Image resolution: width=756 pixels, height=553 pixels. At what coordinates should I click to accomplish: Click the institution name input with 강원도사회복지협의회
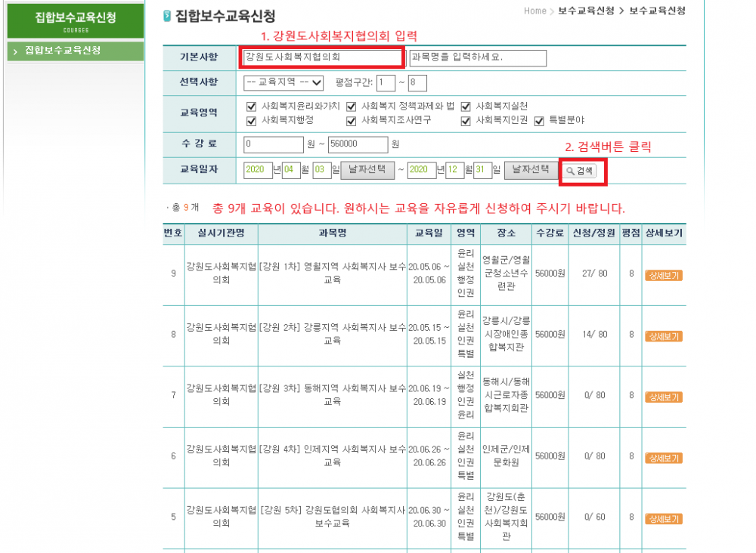coord(321,57)
